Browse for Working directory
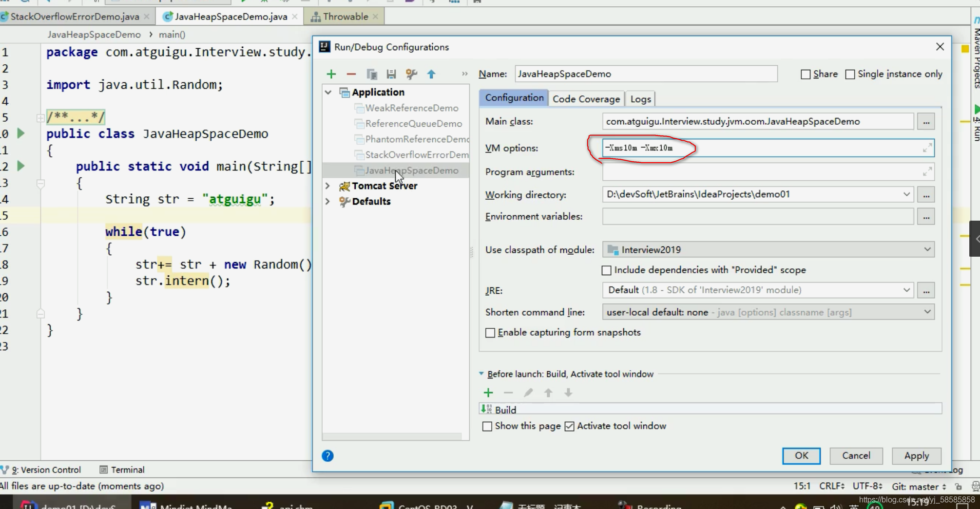Image resolution: width=980 pixels, height=509 pixels. [x=926, y=195]
